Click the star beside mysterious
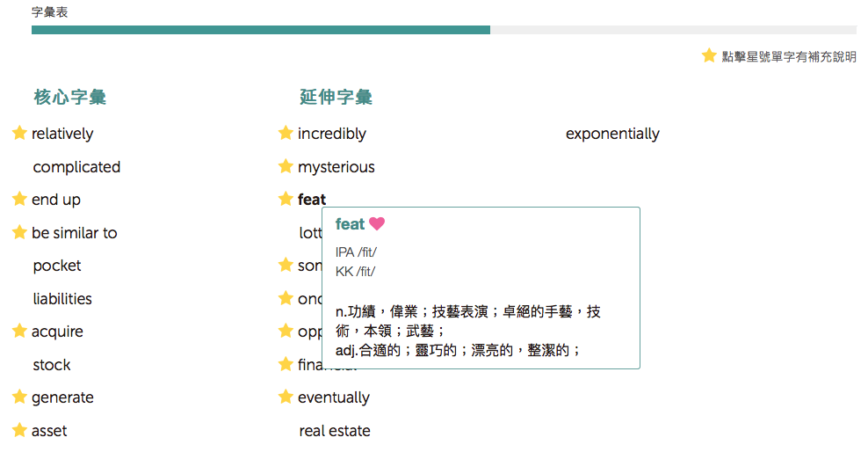The height and width of the screenshot is (452, 868). [x=286, y=166]
